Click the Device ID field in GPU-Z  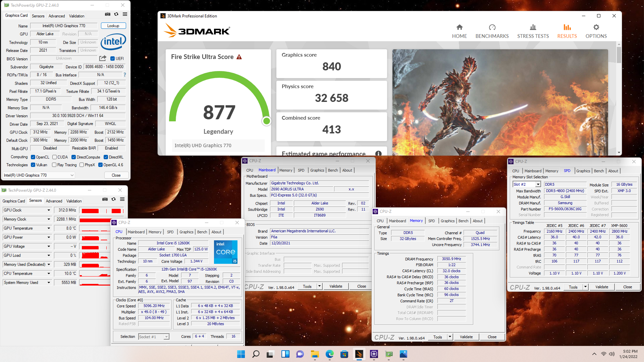tap(104, 67)
